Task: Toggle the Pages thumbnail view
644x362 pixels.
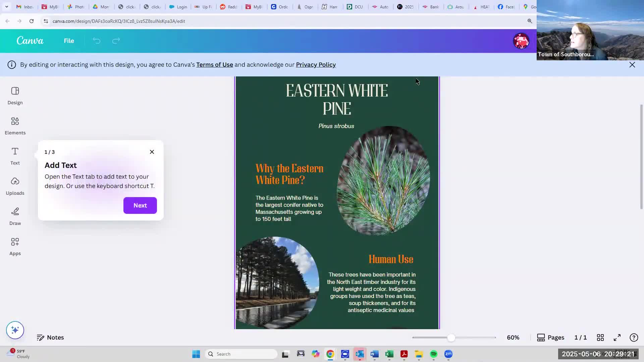Action: pyautogui.click(x=550, y=338)
